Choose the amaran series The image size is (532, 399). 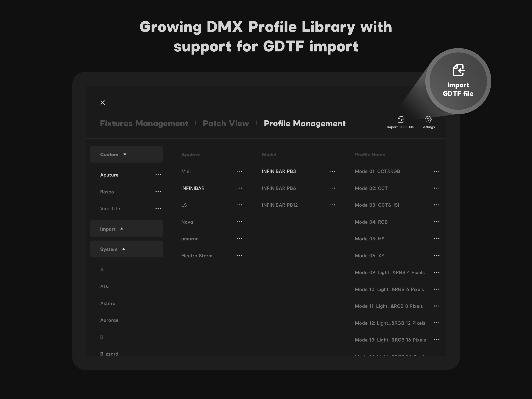tap(190, 239)
